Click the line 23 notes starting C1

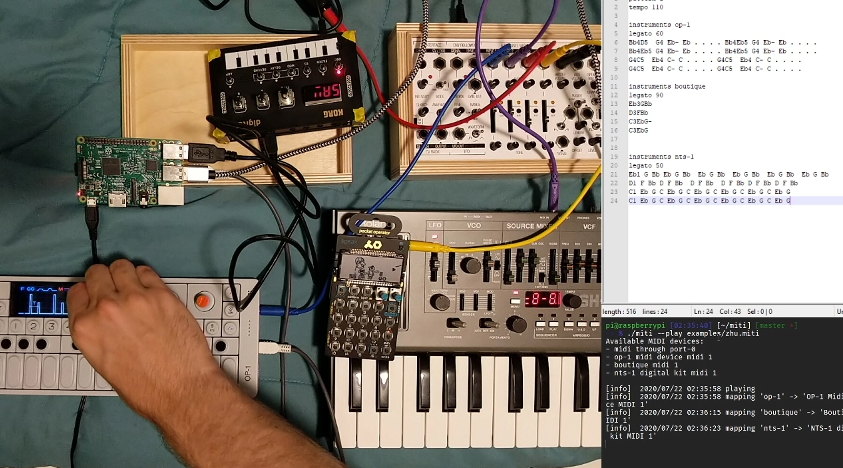(x=709, y=192)
